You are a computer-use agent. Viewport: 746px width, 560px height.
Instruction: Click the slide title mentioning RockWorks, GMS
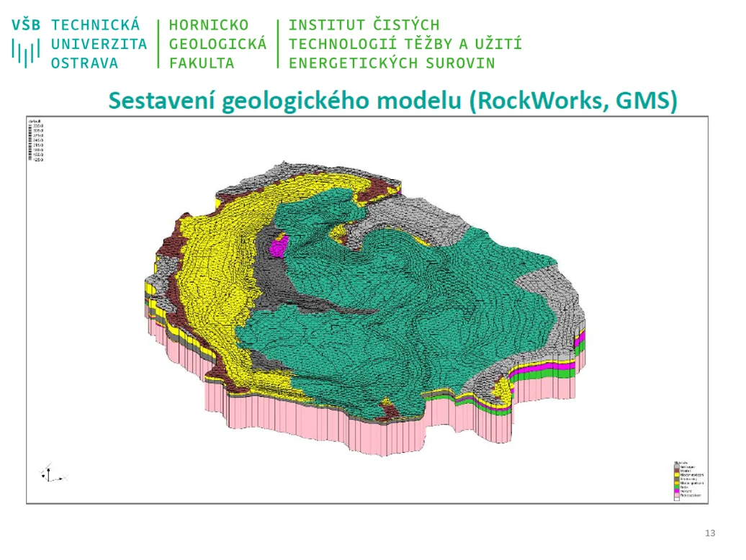392,101
